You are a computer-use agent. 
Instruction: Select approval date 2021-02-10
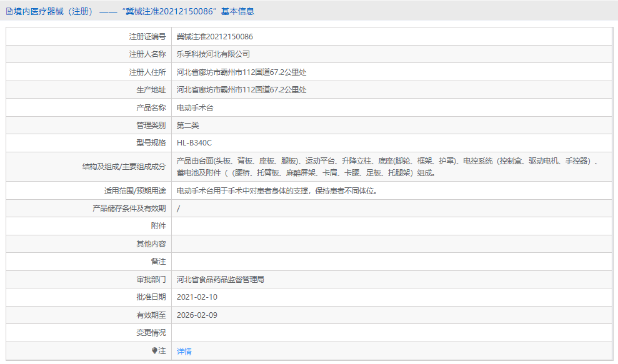[x=197, y=297]
